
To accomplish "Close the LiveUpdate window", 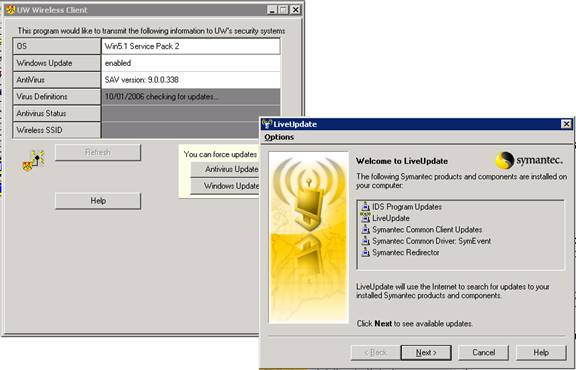I will 567,125.
